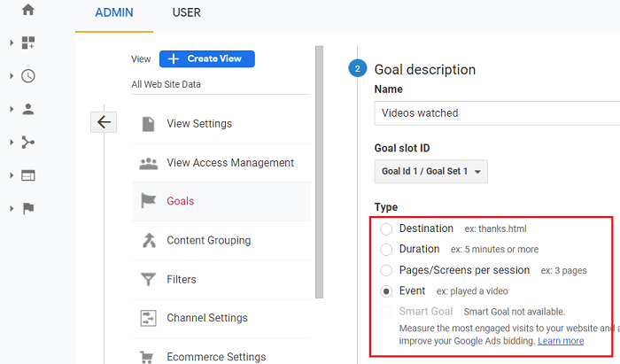Select the Destination goal type
620x364 pixels.
coord(386,228)
